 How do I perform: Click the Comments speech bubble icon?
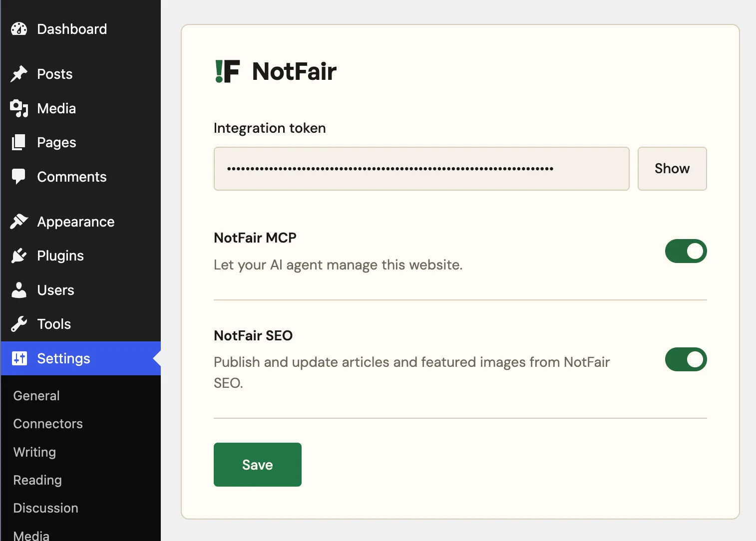point(18,177)
